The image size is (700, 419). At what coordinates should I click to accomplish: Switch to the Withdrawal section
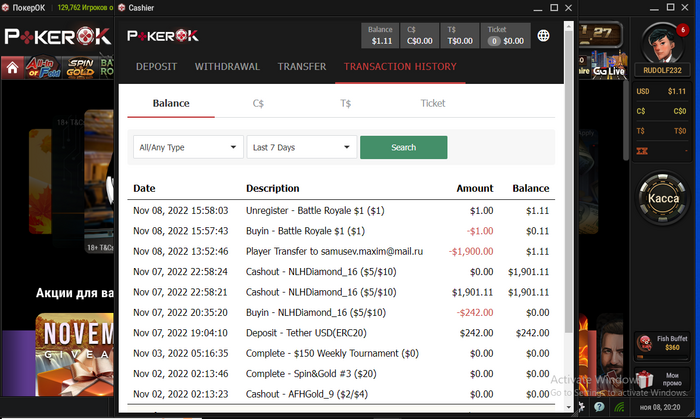[227, 66]
